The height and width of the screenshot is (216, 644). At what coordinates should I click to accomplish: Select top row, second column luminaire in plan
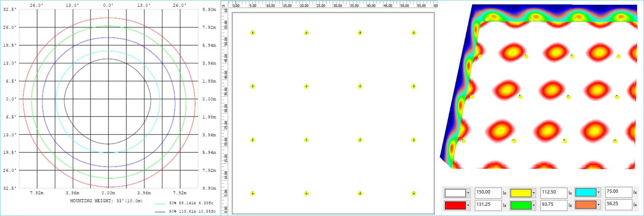pos(306,33)
